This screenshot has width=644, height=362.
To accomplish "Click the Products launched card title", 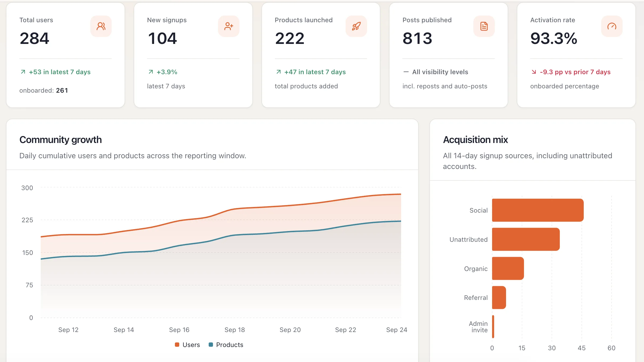I will (304, 20).
